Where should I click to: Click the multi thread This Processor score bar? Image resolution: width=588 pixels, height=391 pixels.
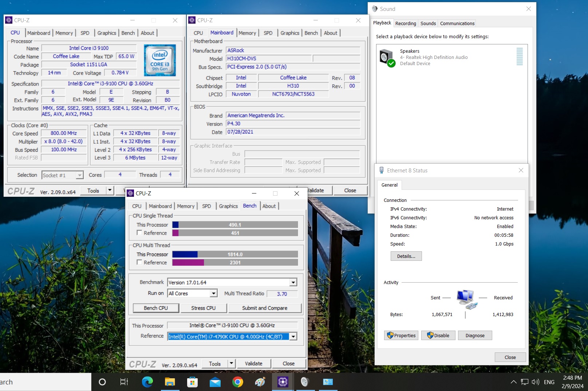point(235,254)
